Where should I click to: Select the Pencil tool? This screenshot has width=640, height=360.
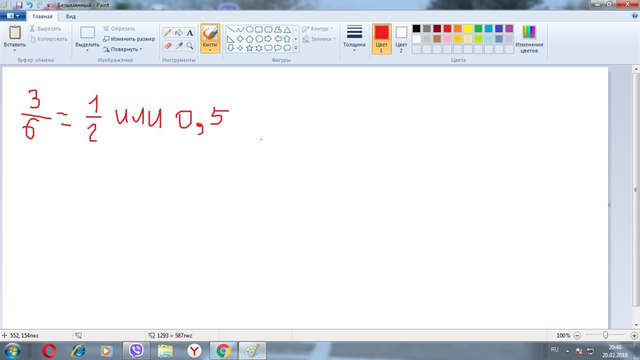click(x=168, y=33)
